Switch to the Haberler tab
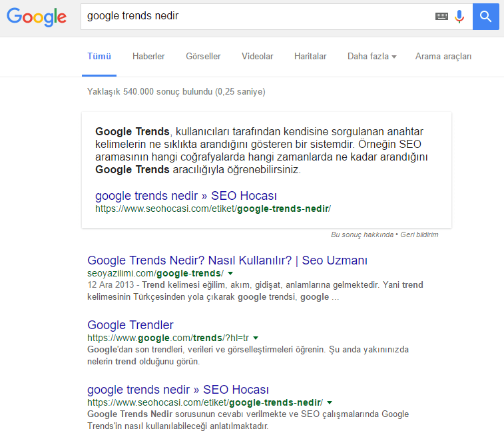 [148, 57]
